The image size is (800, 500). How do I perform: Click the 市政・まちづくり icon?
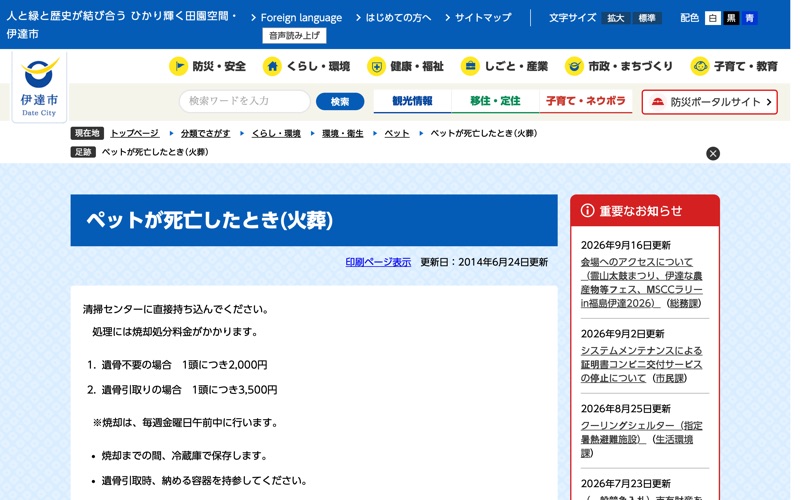click(574, 66)
